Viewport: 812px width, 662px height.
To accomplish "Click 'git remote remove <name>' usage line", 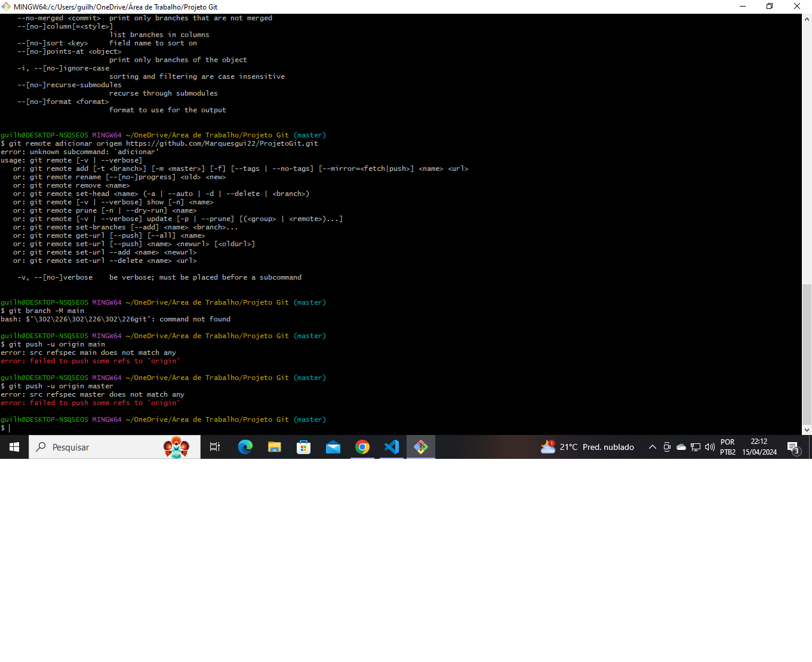I will pos(71,185).
